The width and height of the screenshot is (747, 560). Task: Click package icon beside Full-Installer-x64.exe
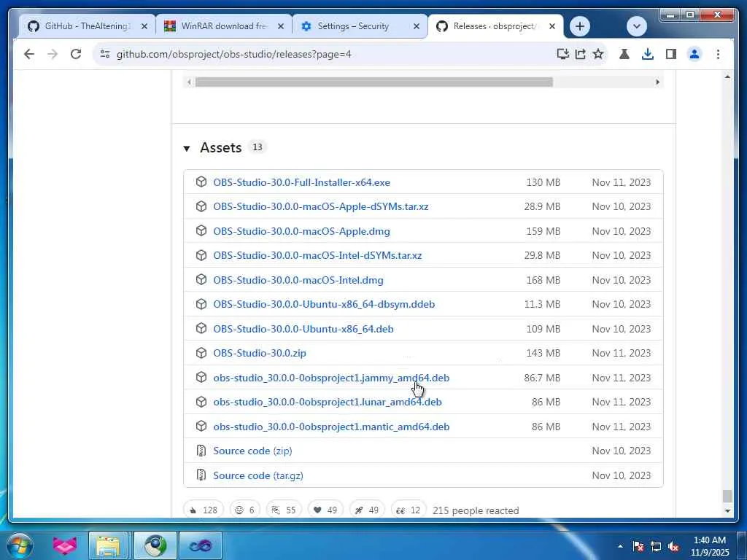coord(201,182)
